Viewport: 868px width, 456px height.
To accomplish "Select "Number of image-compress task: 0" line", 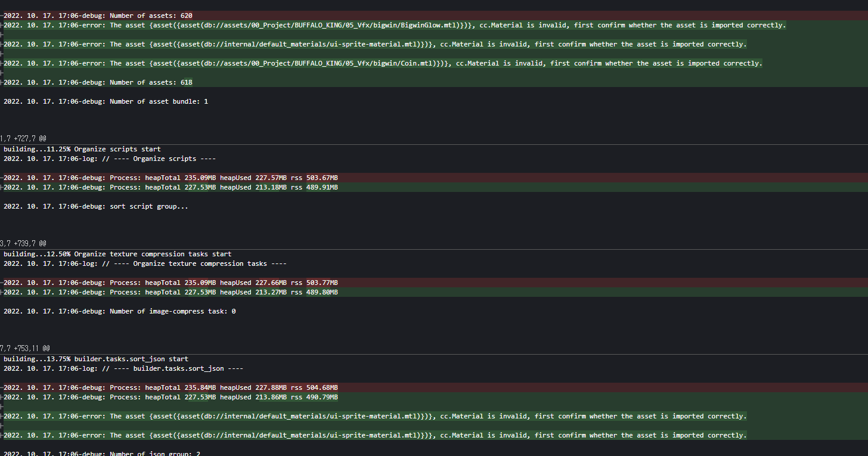I will [x=120, y=311].
